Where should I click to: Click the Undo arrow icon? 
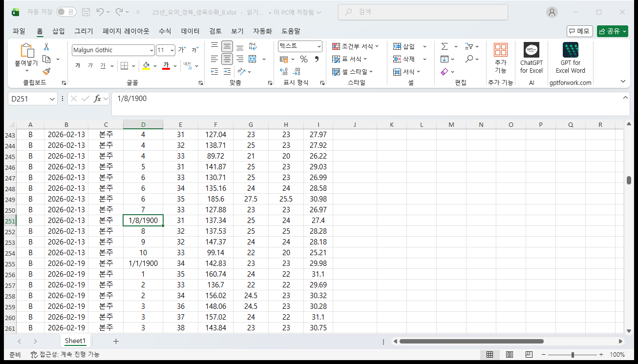tap(100, 12)
